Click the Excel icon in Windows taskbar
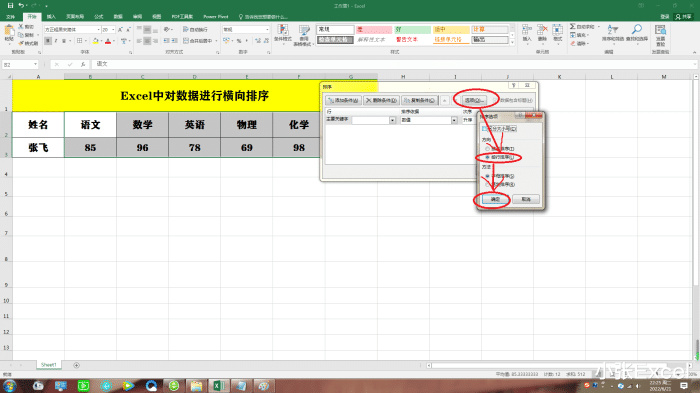700x393 pixels. (218, 385)
